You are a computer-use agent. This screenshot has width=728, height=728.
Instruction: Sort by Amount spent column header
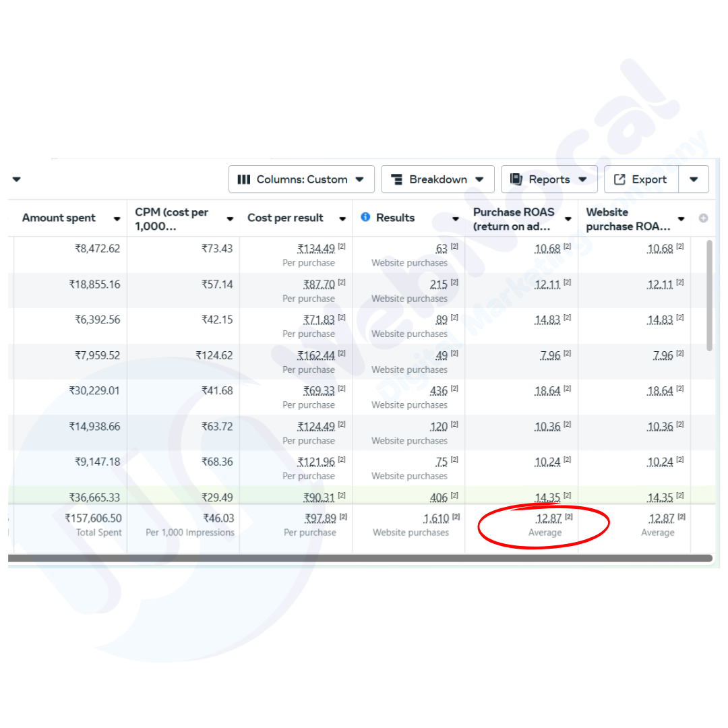click(x=59, y=218)
